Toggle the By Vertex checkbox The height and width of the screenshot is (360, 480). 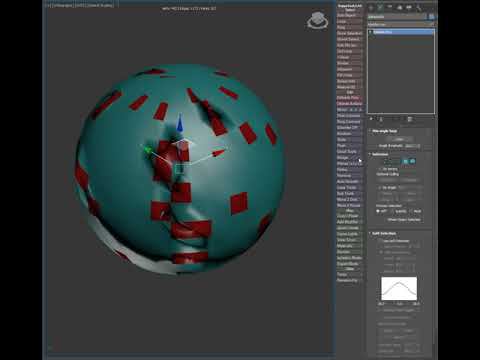(x=379, y=169)
